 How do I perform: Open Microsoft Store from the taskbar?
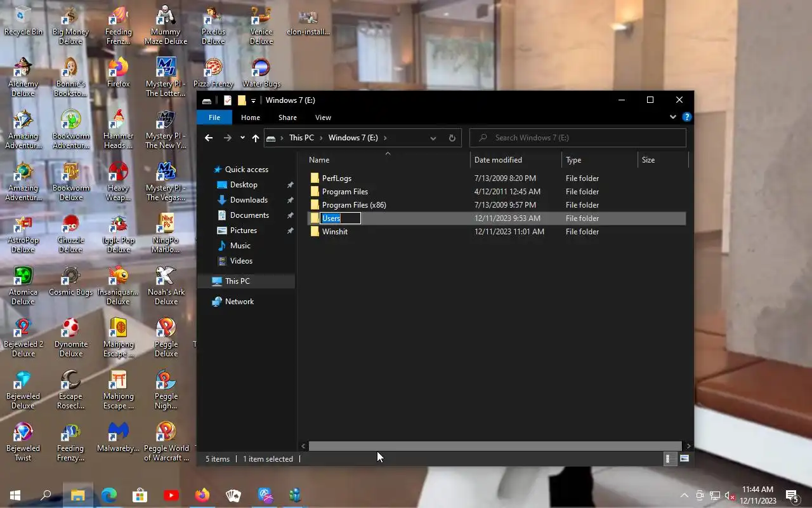click(140, 495)
